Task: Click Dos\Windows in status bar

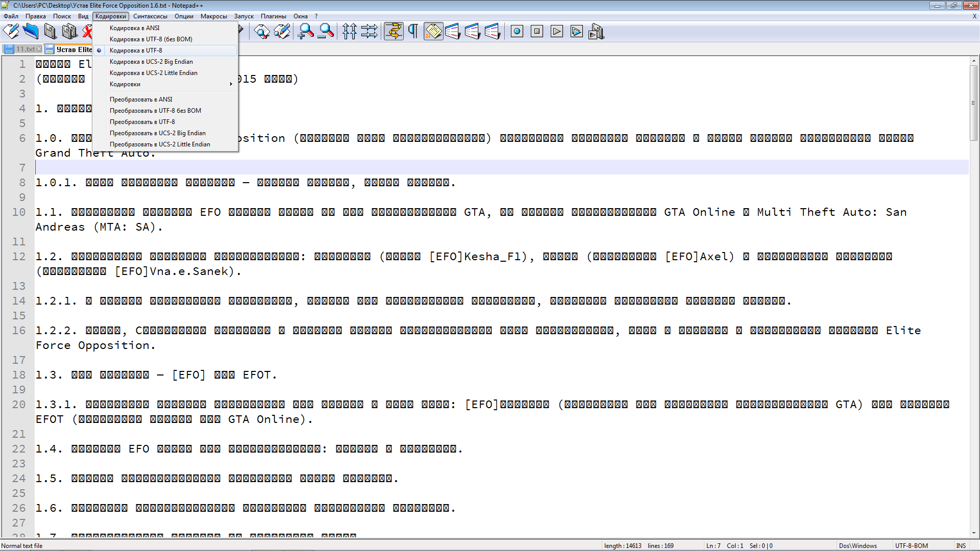Action: click(858, 546)
